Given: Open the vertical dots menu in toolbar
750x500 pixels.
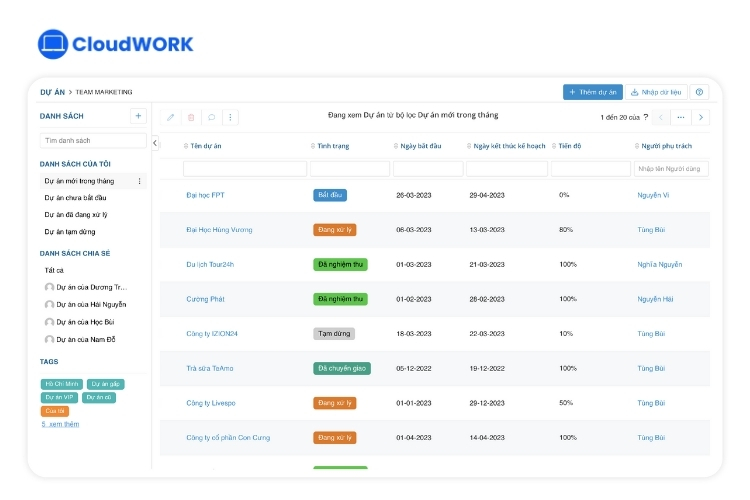Looking at the screenshot, I should pos(231,117).
